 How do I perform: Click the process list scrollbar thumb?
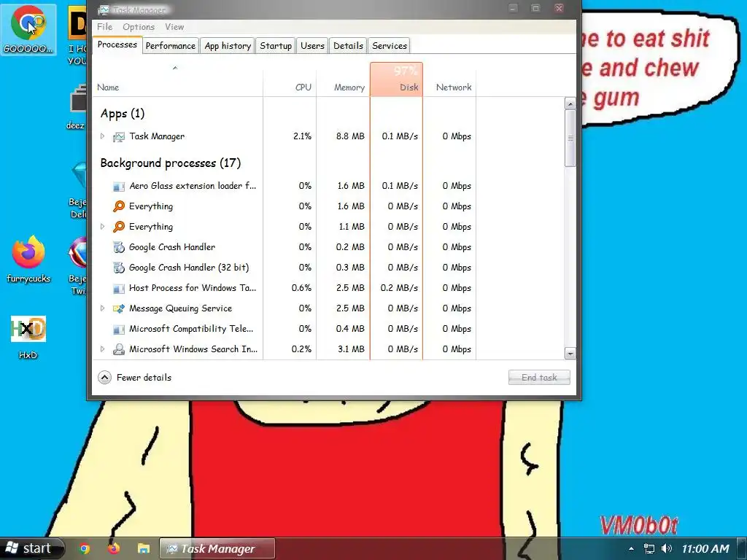[x=570, y=138]
